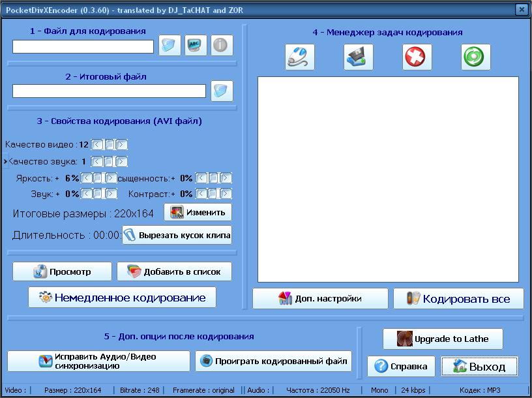532x398 pixels.
Task: Click the mouse icon in the task manager
Action: pyautogui.click(x=300, y=57)
